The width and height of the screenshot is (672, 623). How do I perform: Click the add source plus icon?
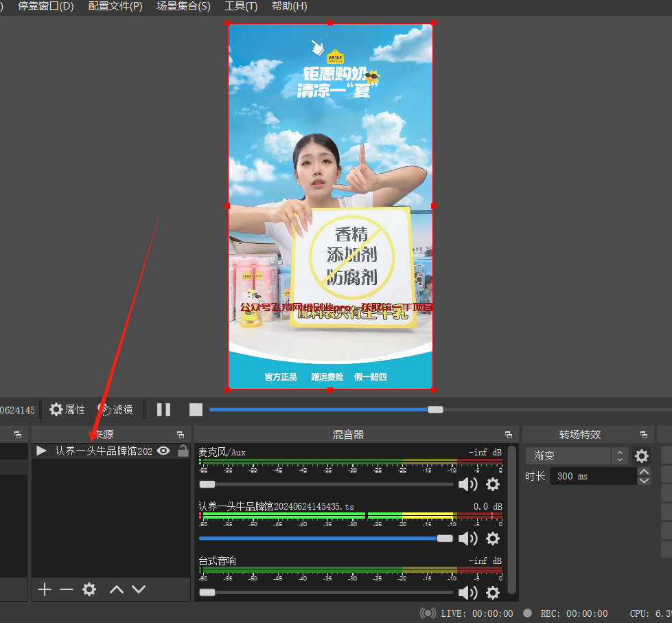[45, 589]
